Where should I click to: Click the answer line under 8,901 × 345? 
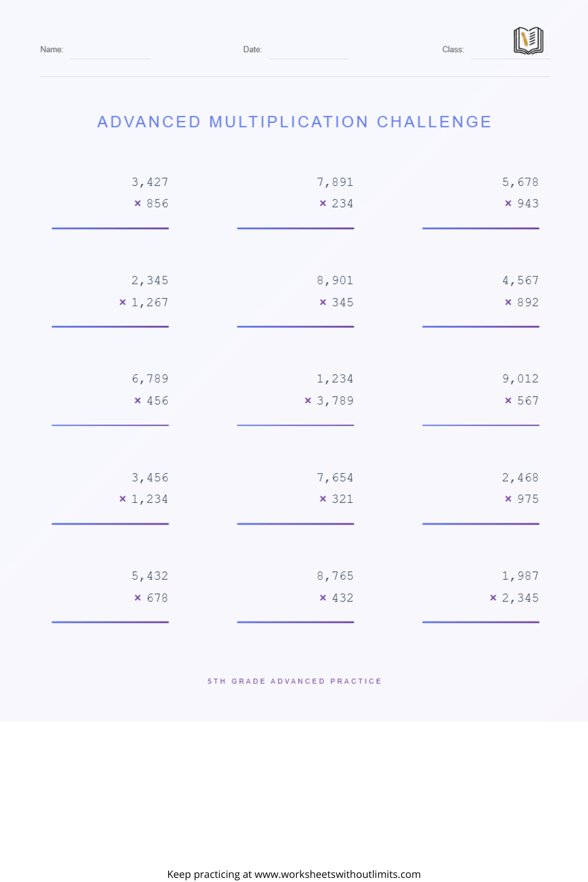click(295, 326)
